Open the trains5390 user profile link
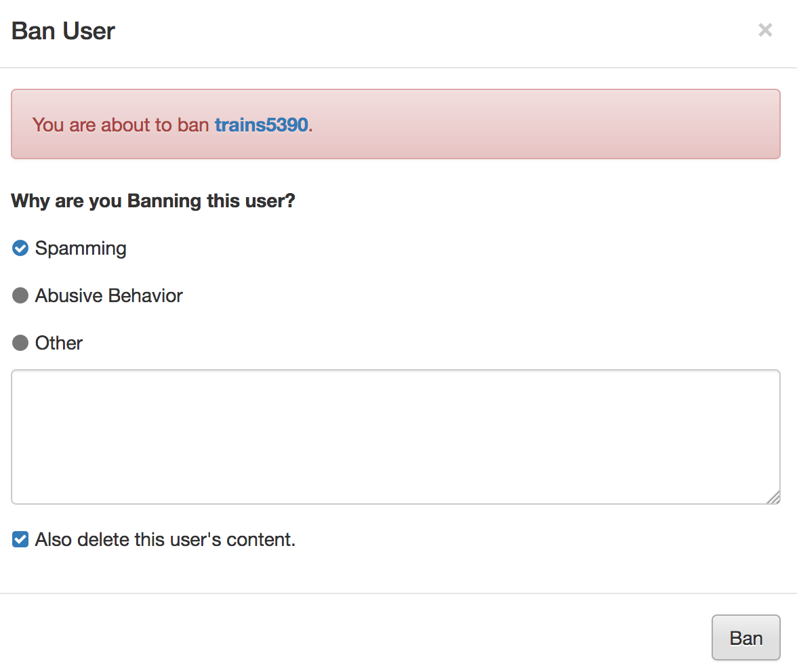Viewport: 797px width, 672px height. click(262, 125)
